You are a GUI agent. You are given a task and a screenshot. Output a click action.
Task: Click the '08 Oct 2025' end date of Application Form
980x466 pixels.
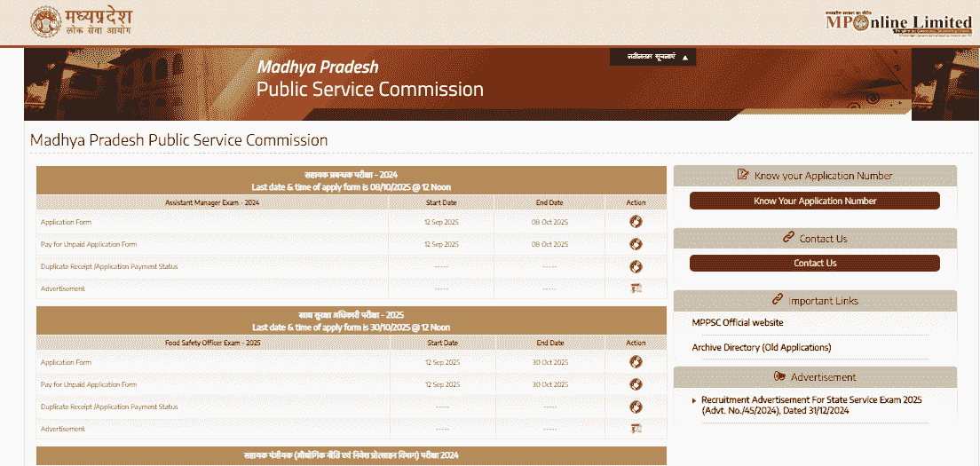549,223
